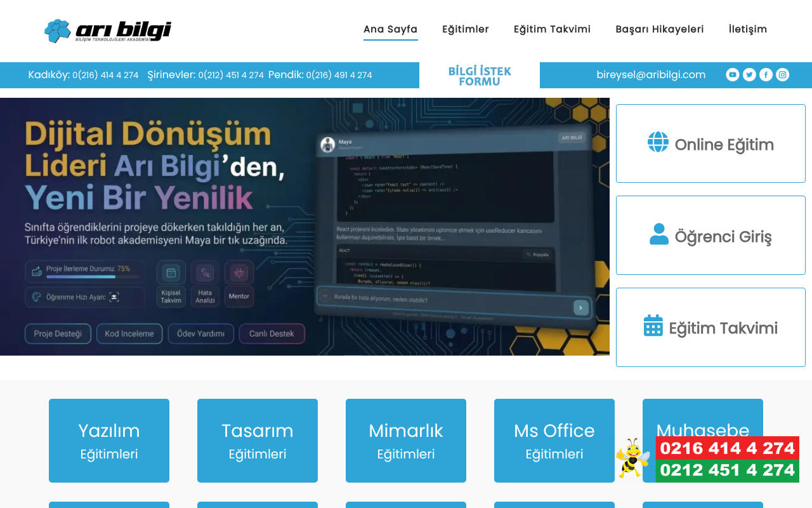Open the Twitter social icon
812x508 pixels.
click(x=749, y=75)
